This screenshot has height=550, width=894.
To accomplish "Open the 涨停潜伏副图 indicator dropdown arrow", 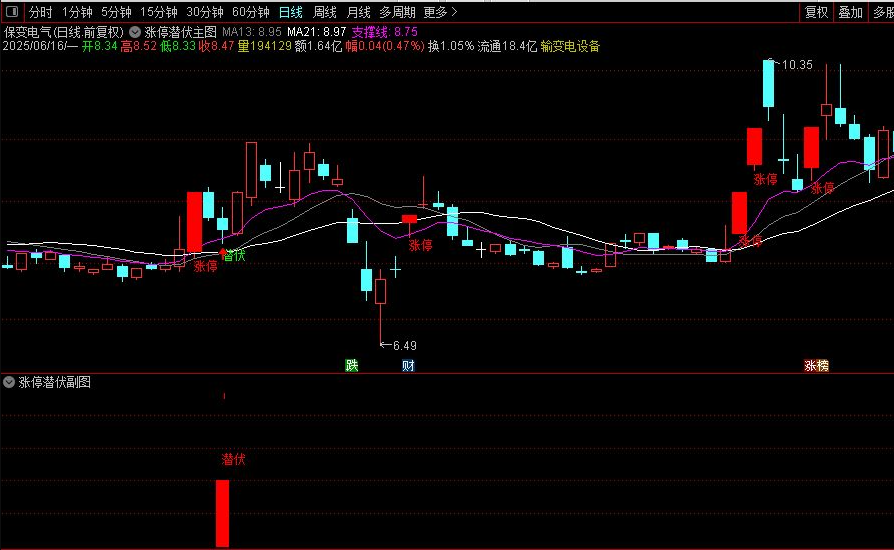I will pos(9,382).
